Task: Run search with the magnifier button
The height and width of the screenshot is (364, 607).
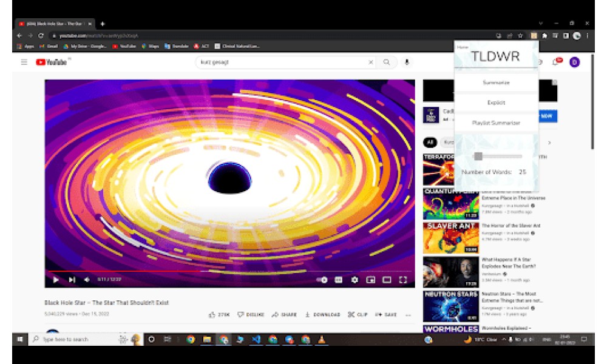Action: pyautogui.click(x=387, y=62)
